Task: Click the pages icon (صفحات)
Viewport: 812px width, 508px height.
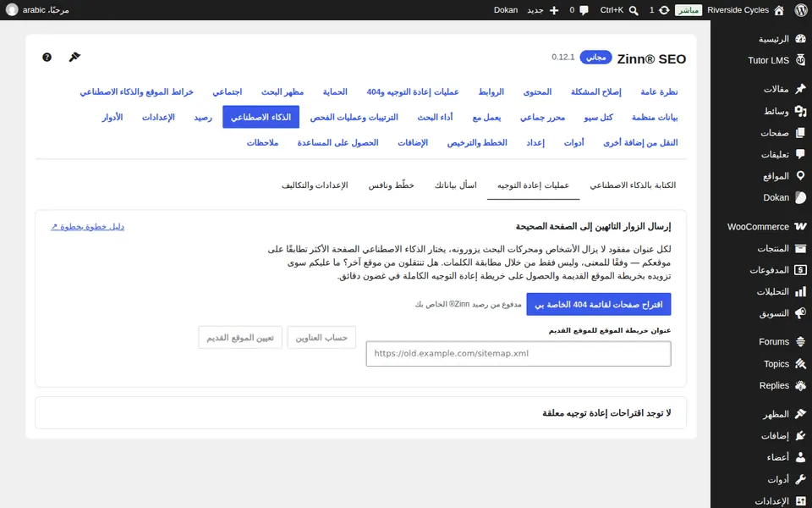Action: (x=800, y=133)
